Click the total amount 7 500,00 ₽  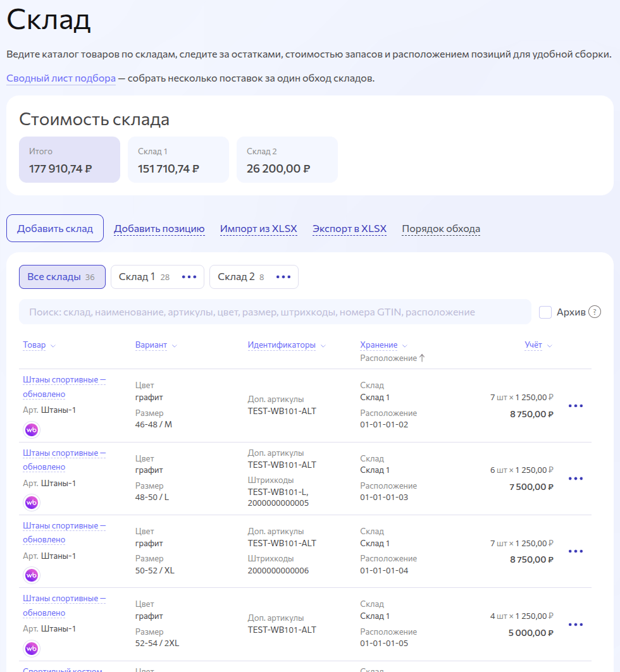(531, 487)
